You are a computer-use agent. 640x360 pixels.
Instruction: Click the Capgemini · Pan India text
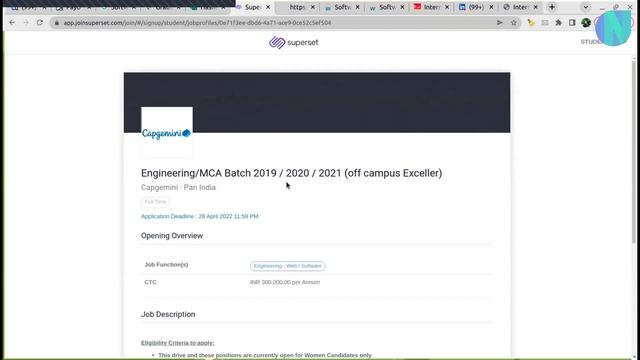tap(178, 187)
